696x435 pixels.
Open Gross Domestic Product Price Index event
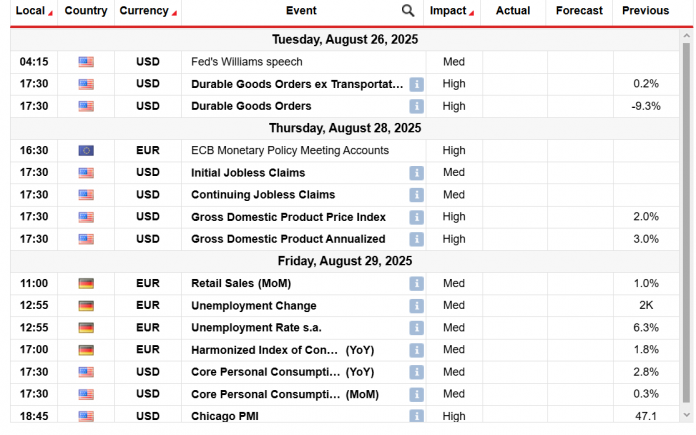(x=288, y=217)
